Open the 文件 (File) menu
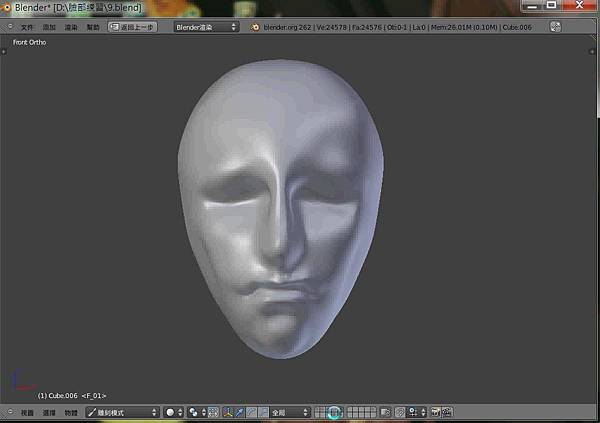600x423 pixels. point(27,27)
